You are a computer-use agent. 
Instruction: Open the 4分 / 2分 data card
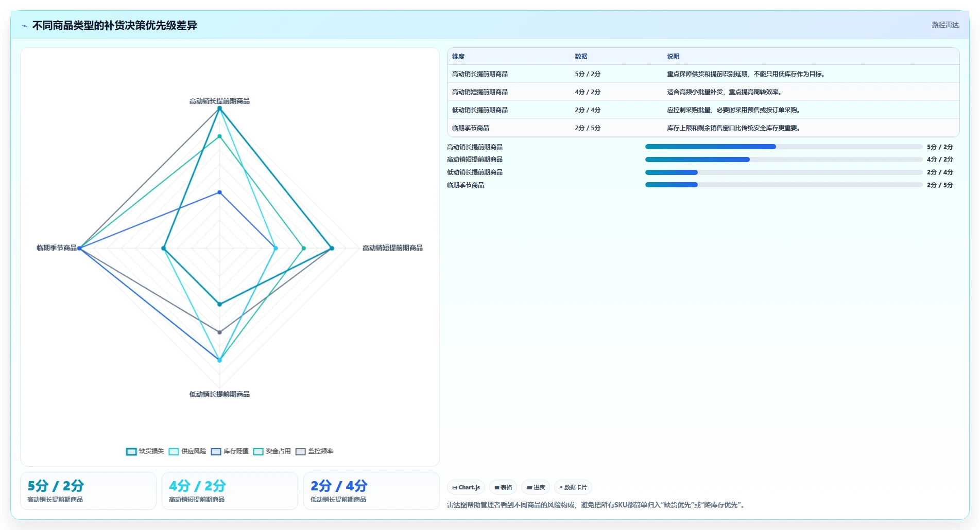(230, 491)
